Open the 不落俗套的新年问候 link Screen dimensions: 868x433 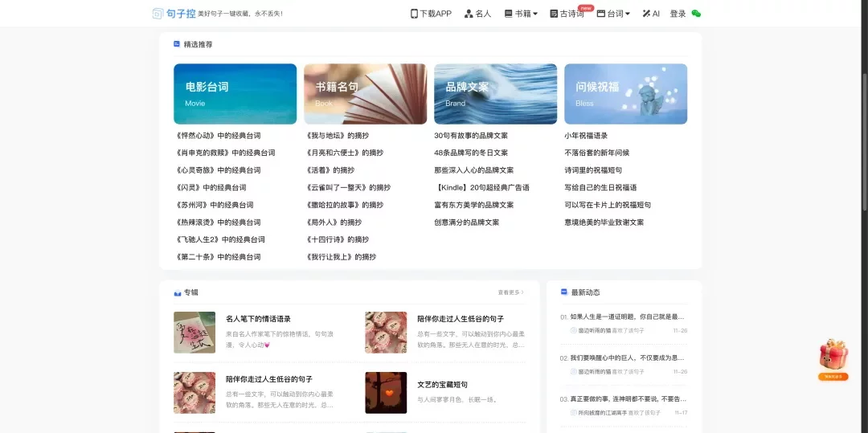tap(596, 153)
